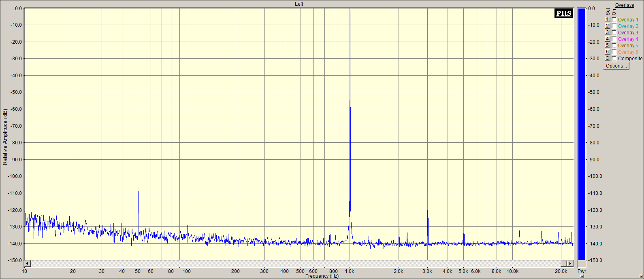The height and width of the screenshot is (279, 644).
Task: Store trace using Set 5 button
Action: pos(607,45)
